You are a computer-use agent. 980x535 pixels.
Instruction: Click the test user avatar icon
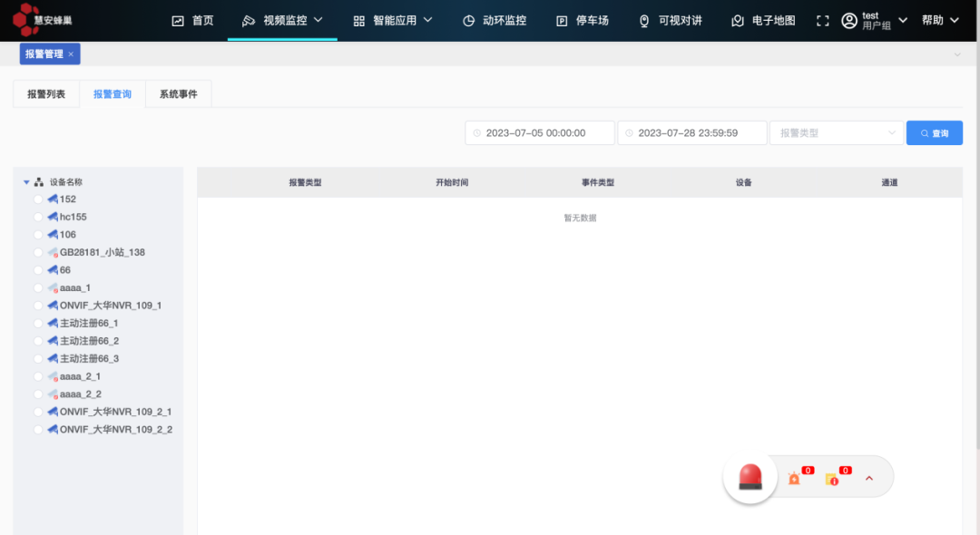(849, 20)
